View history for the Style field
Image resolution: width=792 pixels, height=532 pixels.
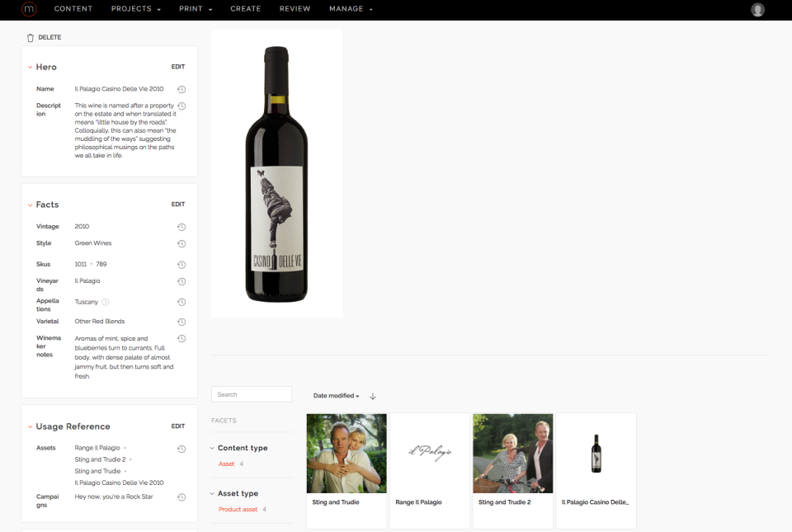click(181, 244)
